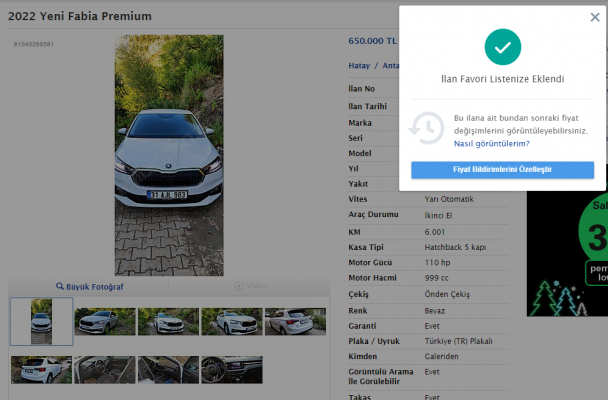
Task: Click the magnifier icon beside Büyük Fotoğraf
Action: (60, 286)
